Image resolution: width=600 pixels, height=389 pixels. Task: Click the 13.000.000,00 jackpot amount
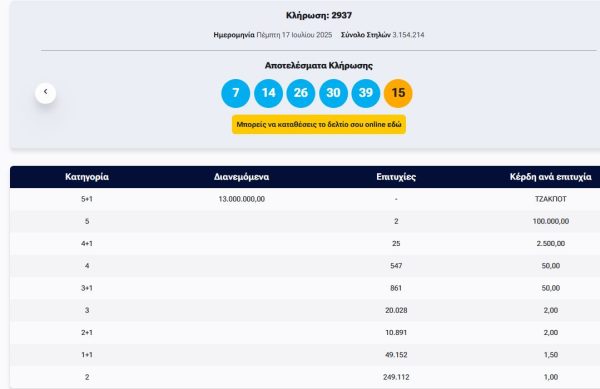[x=241, y=199]
